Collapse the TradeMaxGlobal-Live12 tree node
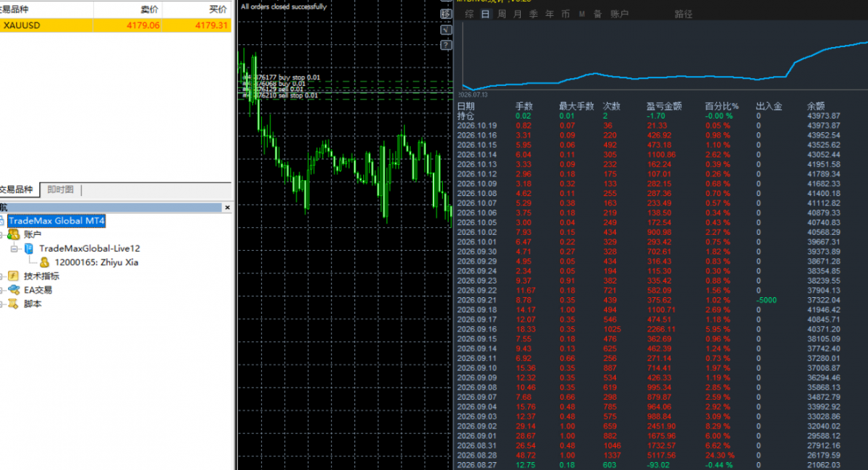The height and width of the screenshot is (470, 868). coord(14,248)
